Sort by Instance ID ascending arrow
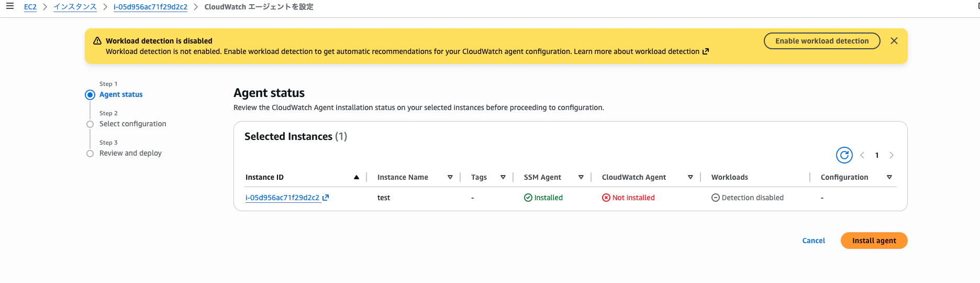The width and height of the screenshot is (980, 283). (x=357, y=177)
